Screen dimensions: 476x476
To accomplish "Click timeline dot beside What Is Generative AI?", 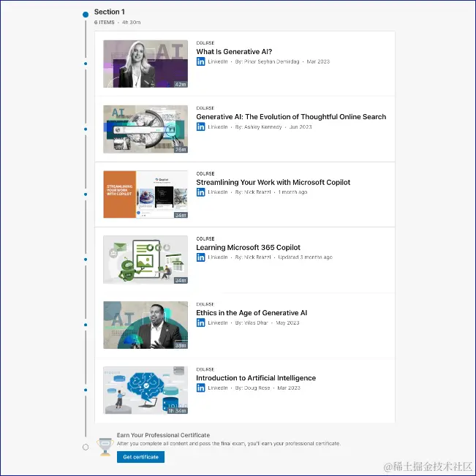I will [x=86, y=64].
